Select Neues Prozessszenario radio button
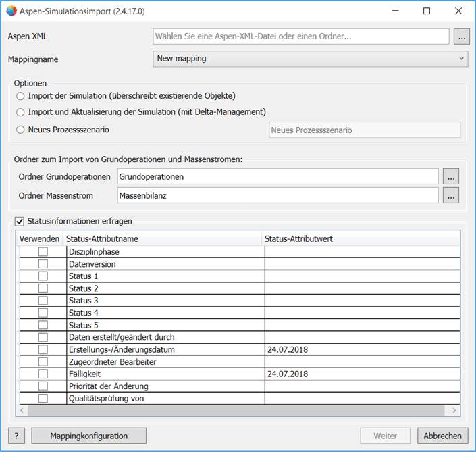 coord(20,130)
